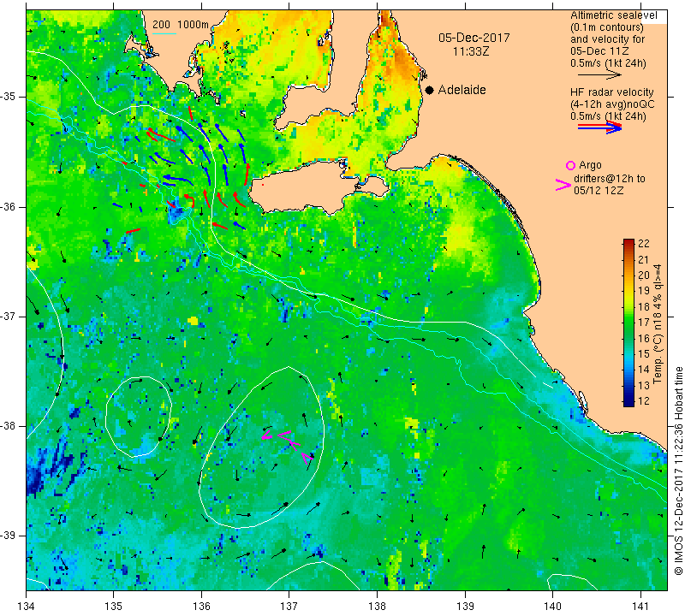Image resolution: width=685 pixels, height=616 pixels.
Task: Click the Argo legend label
Action: (x=590, y=165)
